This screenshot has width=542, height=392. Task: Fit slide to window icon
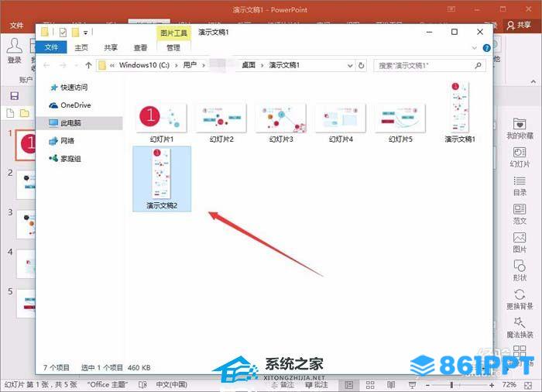click(528, 385)
